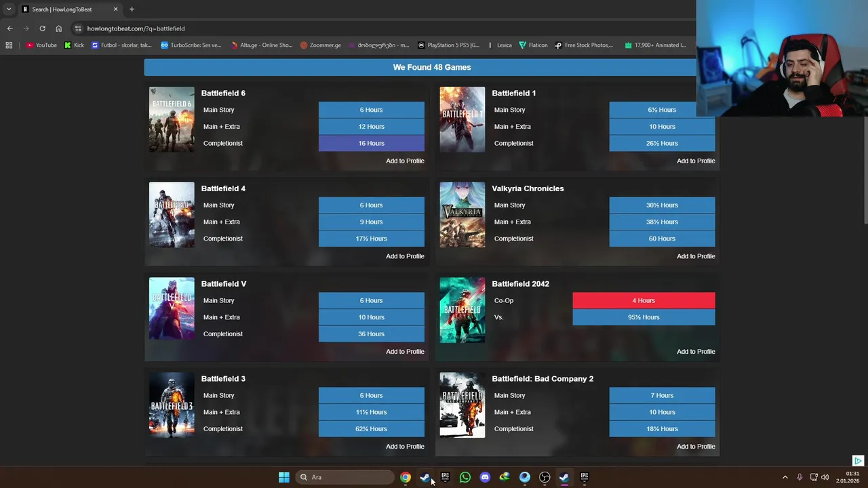Open the PlayStation 5 PS5 bookmark
868x488 pixels.
[x=449, y=45]
